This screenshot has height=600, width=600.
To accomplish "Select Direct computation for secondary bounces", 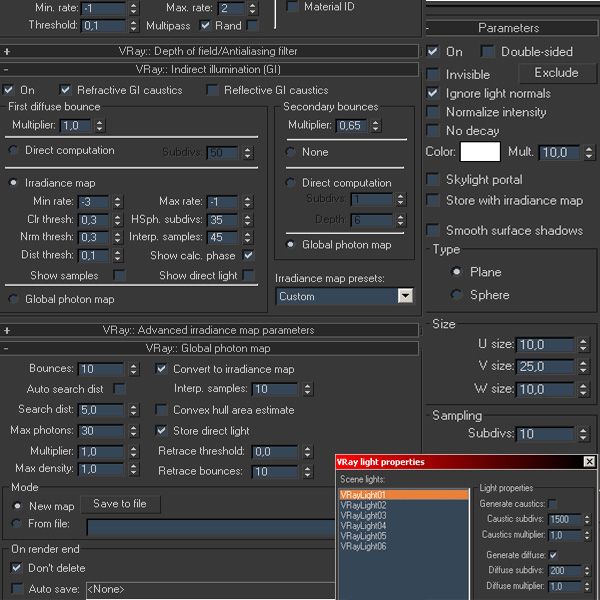I will click(290, 183).
